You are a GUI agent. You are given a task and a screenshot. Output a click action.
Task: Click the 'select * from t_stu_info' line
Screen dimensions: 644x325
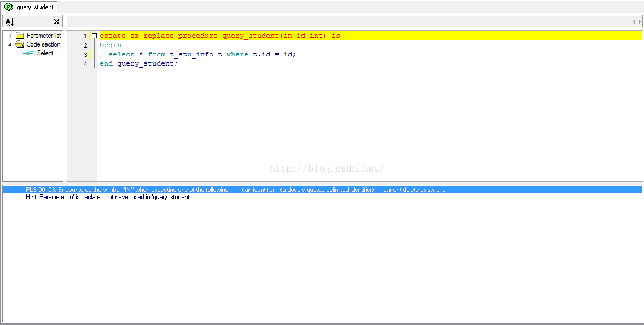point(202,54)
